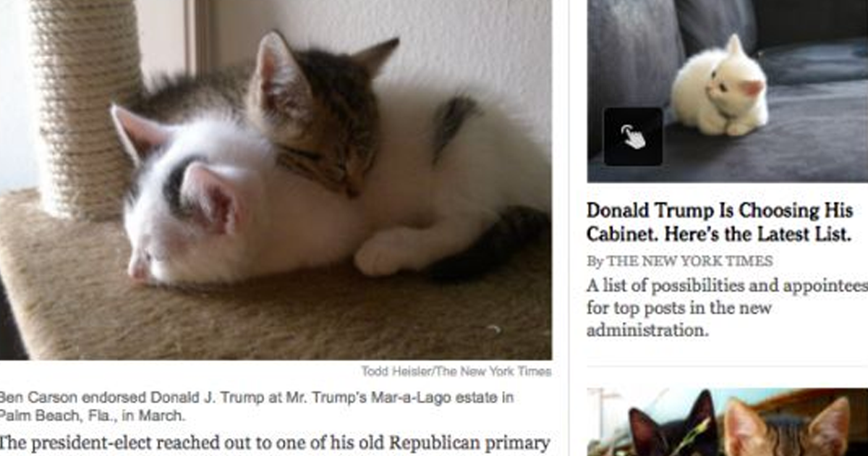This screenshot has height=456, width=868.
Task: Open headline Donald Trump Is Choosing His Cabinet
Action: click(718, 222)
